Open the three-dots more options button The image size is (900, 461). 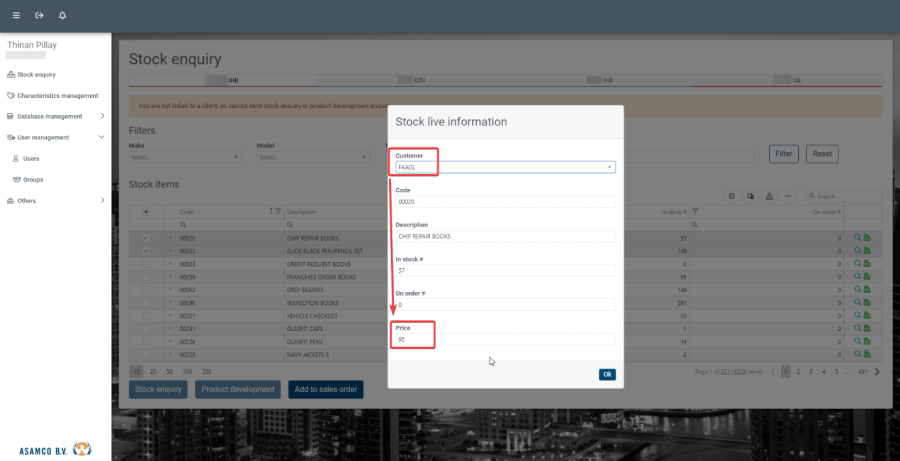click(x=787, y=196)
